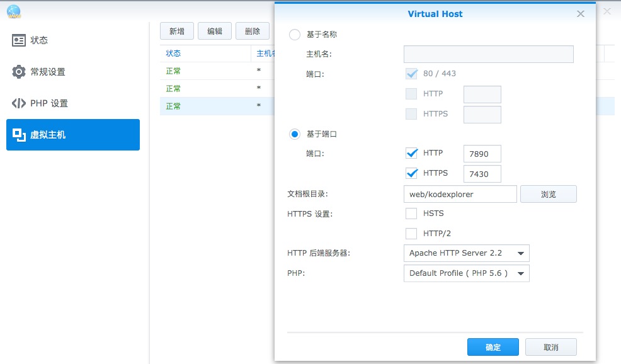This screenshot has width=621, height=364.
Task: Click 确定 to confirm
Action: pos(493,347)
